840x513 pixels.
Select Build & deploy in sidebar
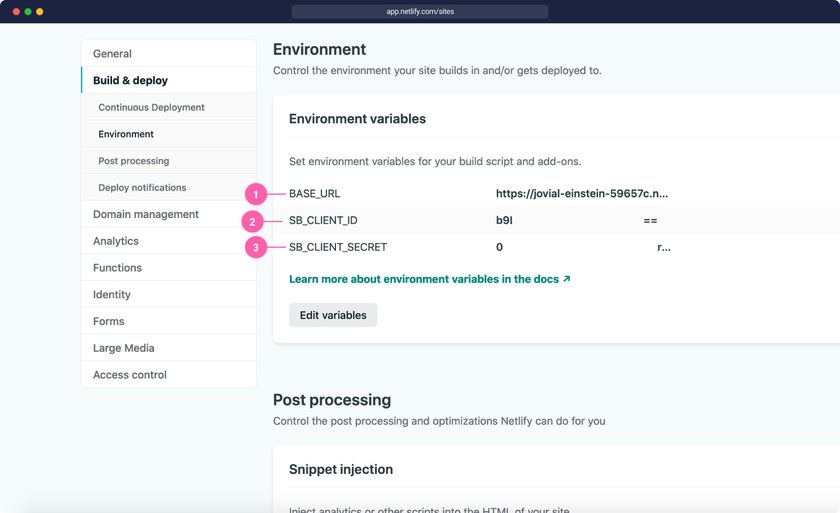pyautogui.click(x=130, y=80)
